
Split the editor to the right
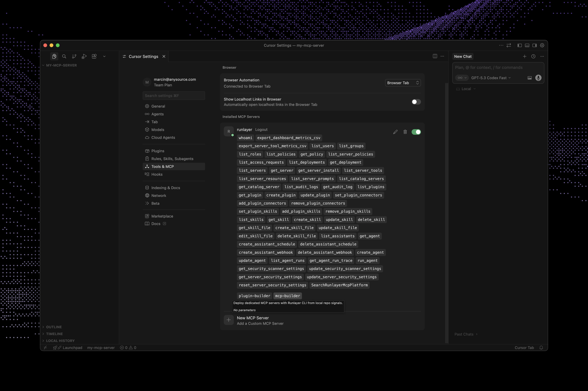(x=435, y=56)
